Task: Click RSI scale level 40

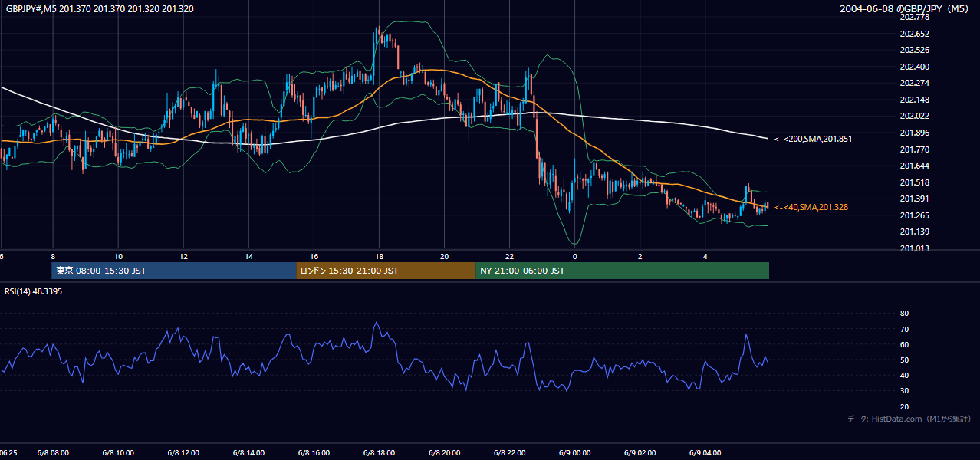Action: pos(904,375)
